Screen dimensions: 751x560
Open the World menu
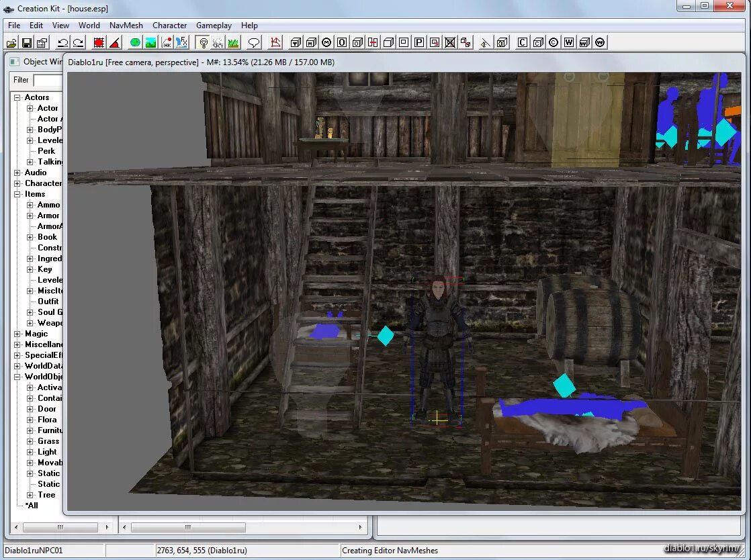[89, 26]
